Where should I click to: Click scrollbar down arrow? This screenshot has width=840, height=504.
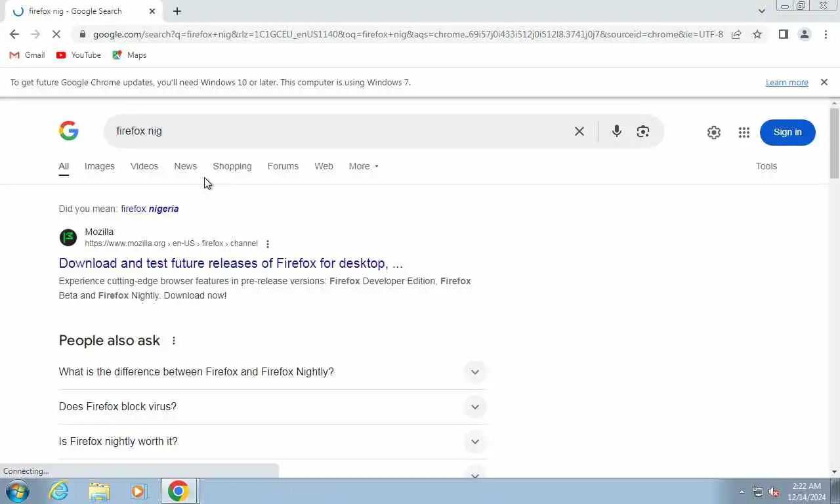click(x=835, y=472)
